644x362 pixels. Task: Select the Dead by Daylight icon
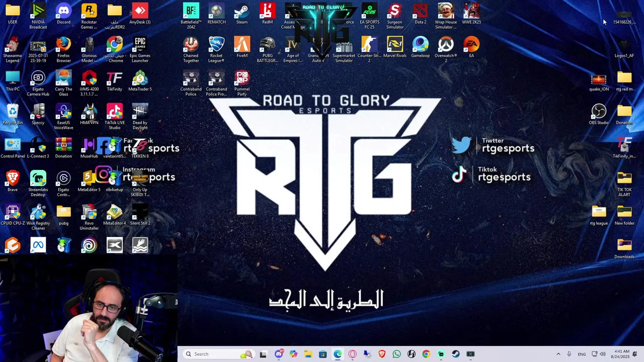point(140,116)
